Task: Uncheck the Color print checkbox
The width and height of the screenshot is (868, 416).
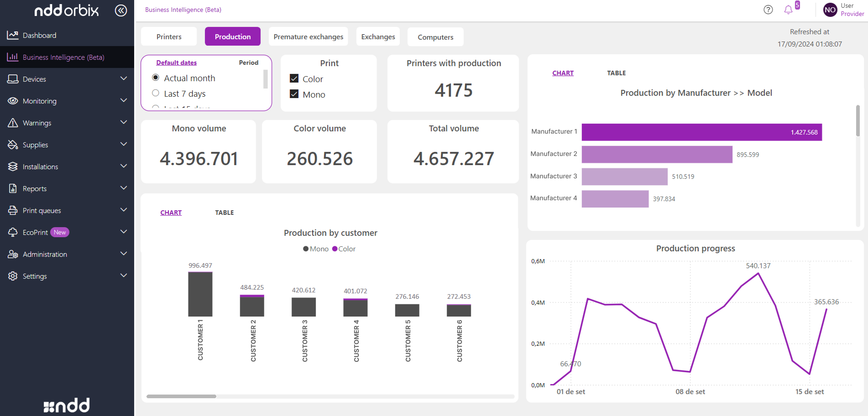Action: coord(294,78)
